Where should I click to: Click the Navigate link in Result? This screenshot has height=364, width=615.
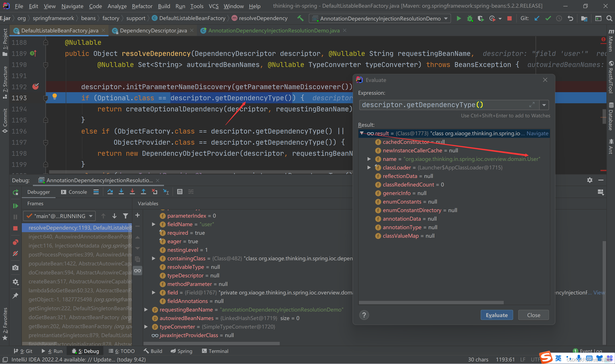(537, 133)
